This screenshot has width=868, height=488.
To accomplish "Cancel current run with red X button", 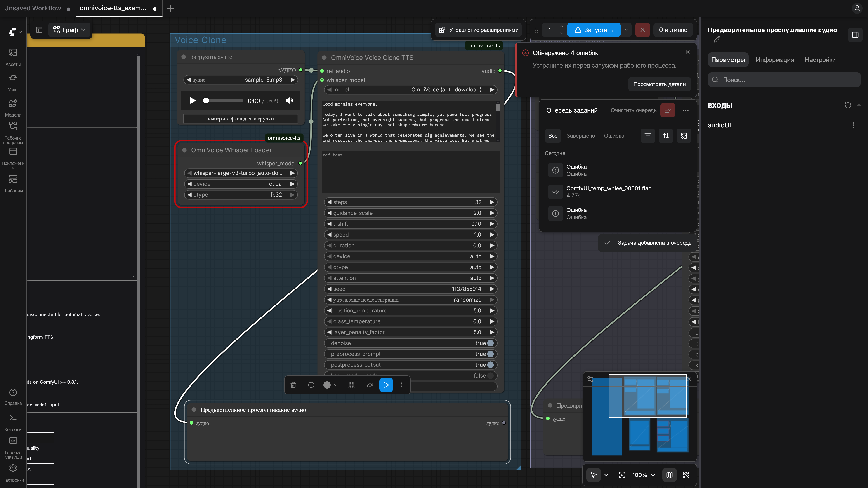I will [643, 30].
